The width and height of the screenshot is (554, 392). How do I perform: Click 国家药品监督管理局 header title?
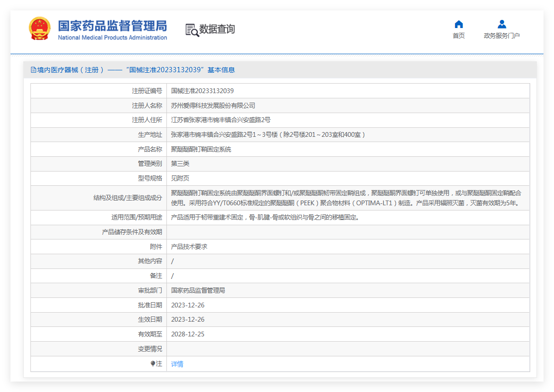(x=112, y=26)
